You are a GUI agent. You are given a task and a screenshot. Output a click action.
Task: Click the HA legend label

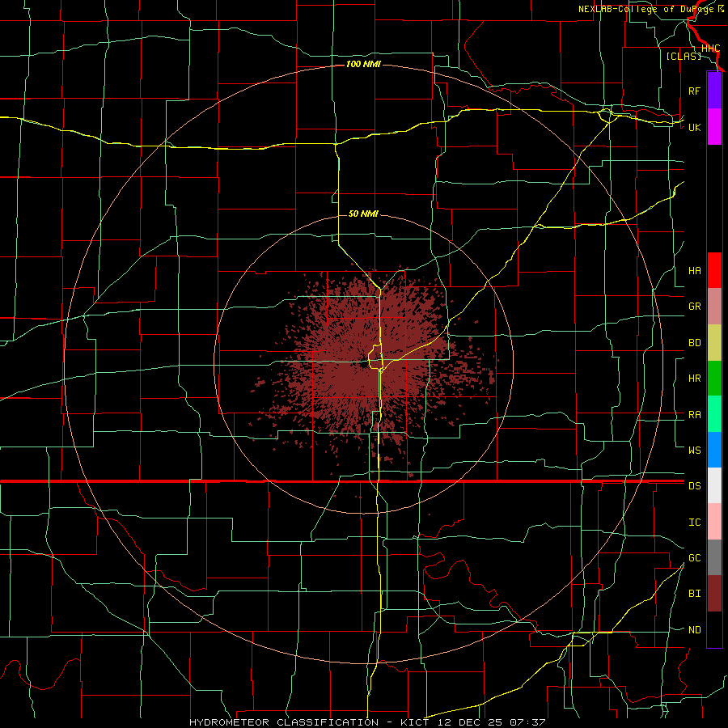point(694,270)
